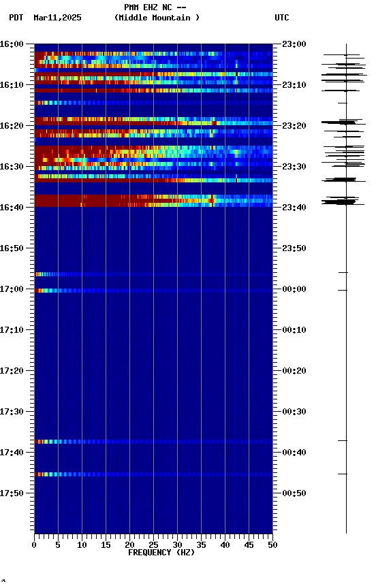Viewport: 376px width, 588px height.
Task: Click the spectrogram band near 17:45
Action: coord(153,474)
